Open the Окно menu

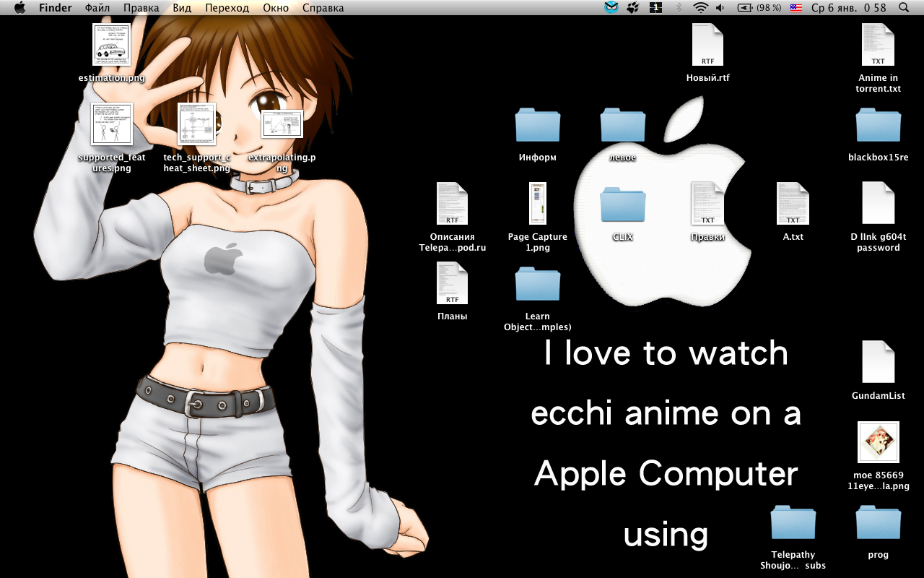276,8
